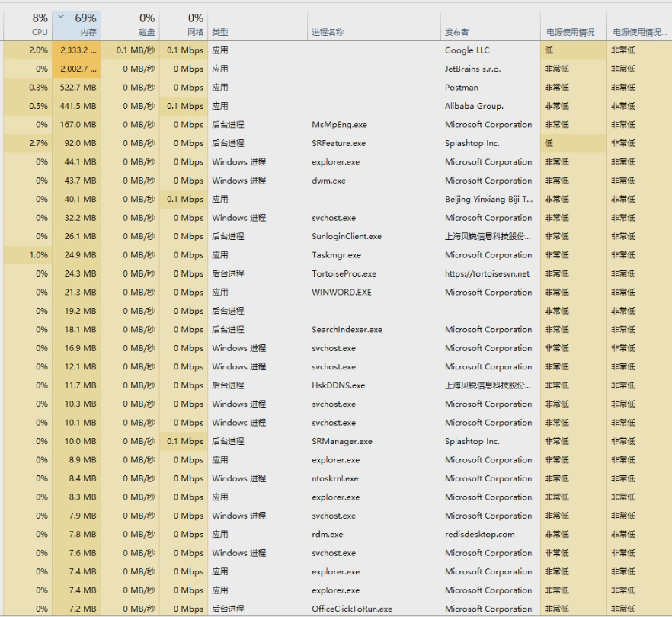This screenshot has height=617, width=672.
Task: Select HskDDNS.exe process
Action: pos(338,385)
